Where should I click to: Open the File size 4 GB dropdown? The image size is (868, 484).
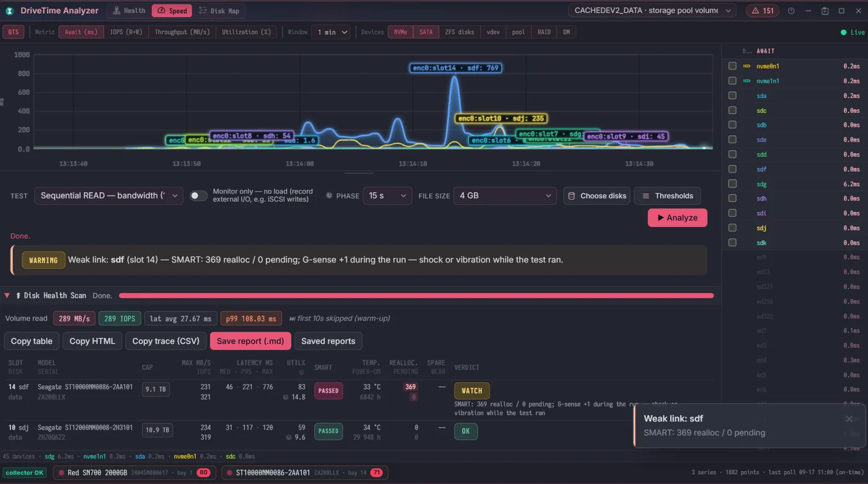click(505, 195)
